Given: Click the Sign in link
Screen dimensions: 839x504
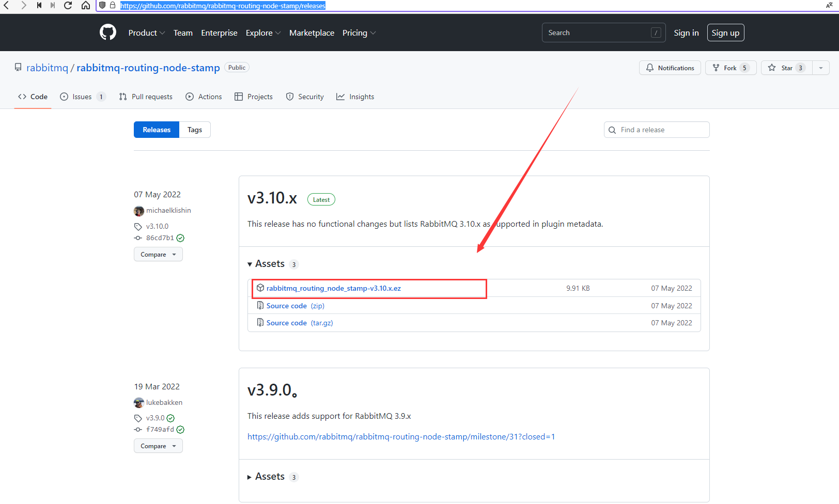Looking at the screenshot, I should tap(686, 33).
